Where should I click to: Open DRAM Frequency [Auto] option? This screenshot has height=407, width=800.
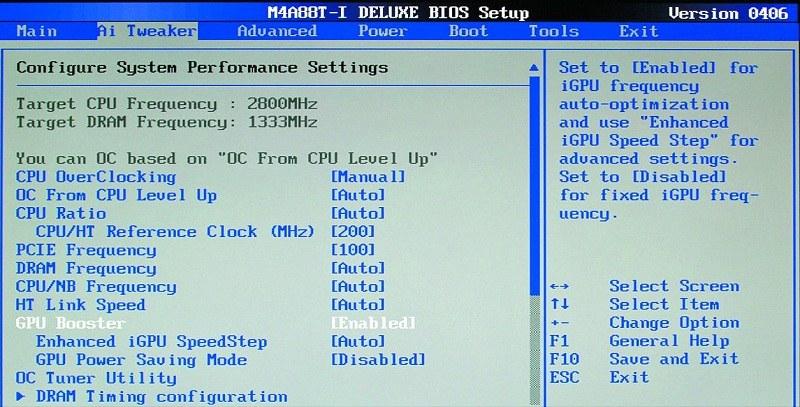coord(358,268)
